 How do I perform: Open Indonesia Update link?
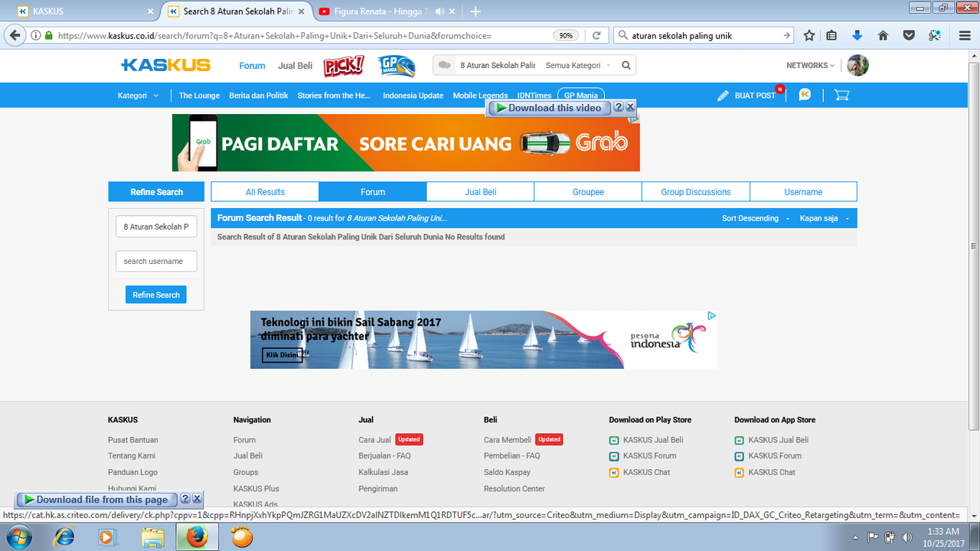(x=413, y=96)
